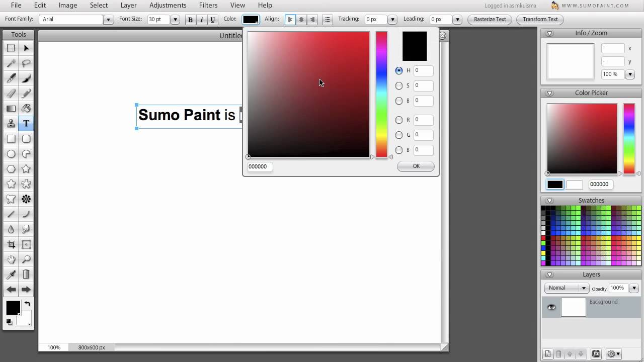This screenshot has height=362, width=644.
Task: Open the Normal blend mode dropdown
Action: tap(567, 288)
